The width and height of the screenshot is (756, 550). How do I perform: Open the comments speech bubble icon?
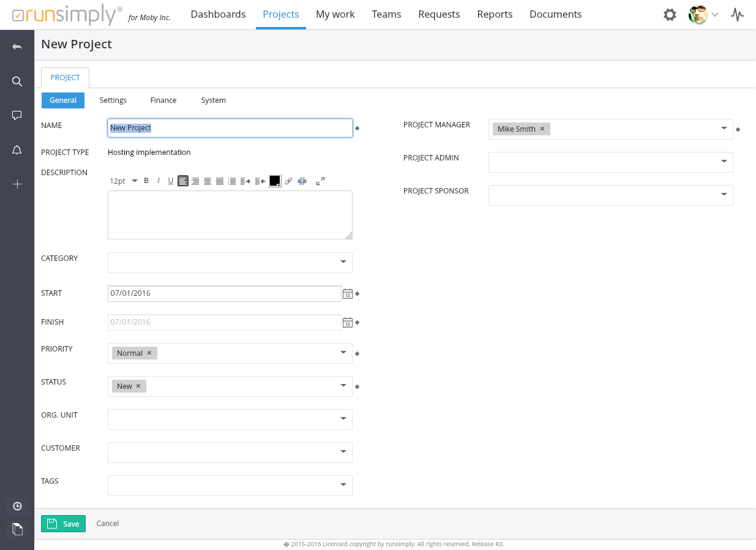tap(17, 115)
